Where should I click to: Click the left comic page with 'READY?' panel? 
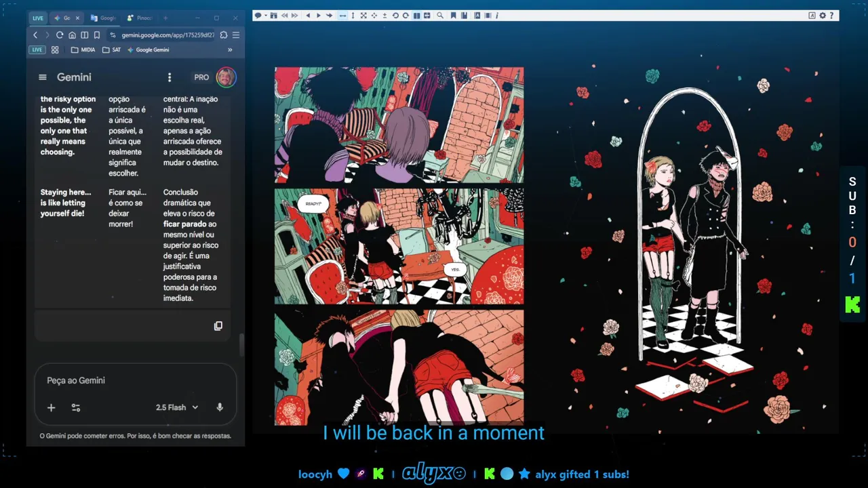(x=399, y=246)
